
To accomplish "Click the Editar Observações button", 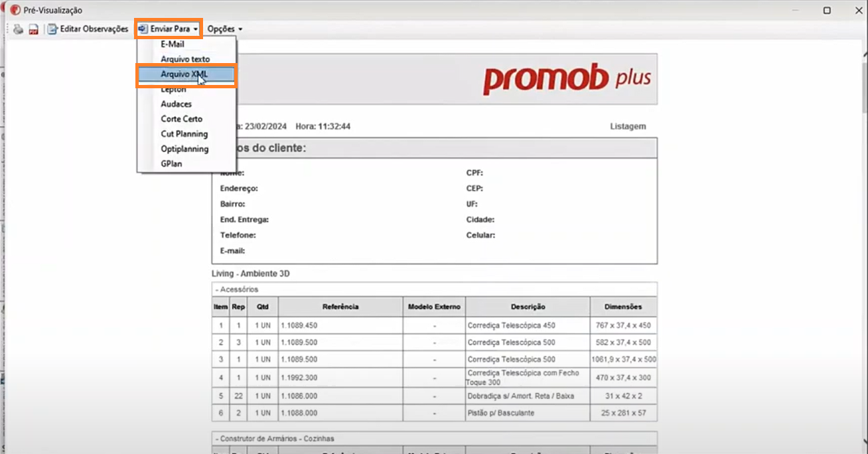I will pos(88,29).
